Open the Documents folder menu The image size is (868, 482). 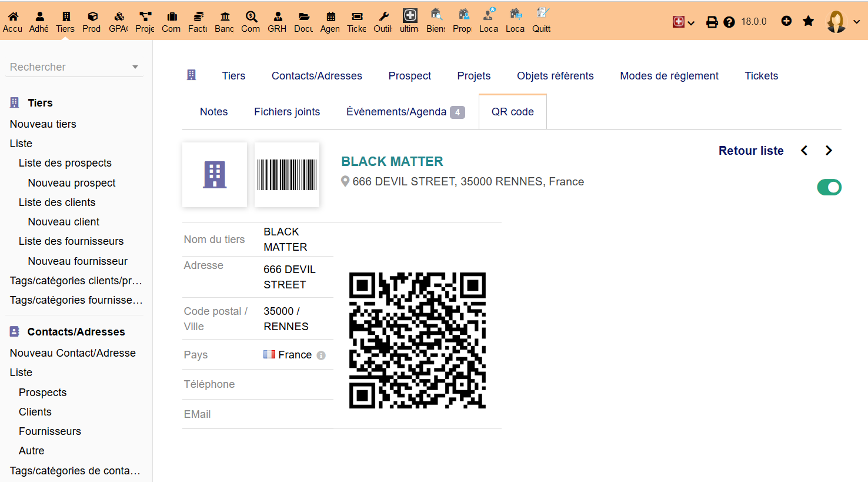pyautogui.click(x=303, y=22)
